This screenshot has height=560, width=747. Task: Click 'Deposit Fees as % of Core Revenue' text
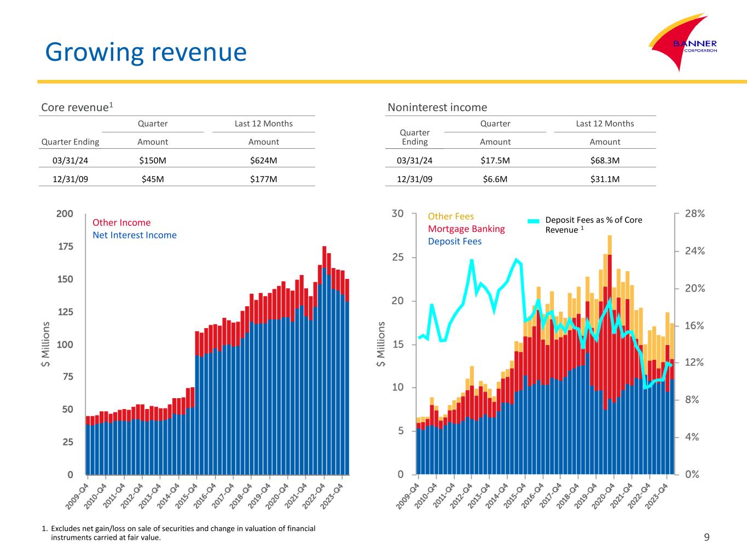(x=593, y=225)
